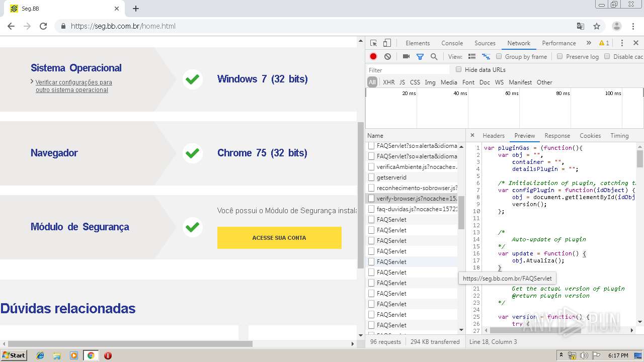Tick the checkbox beside verificaAmbiente.js request
The image size is (644, 362).
pyautogui.click(x=371, y=166)
